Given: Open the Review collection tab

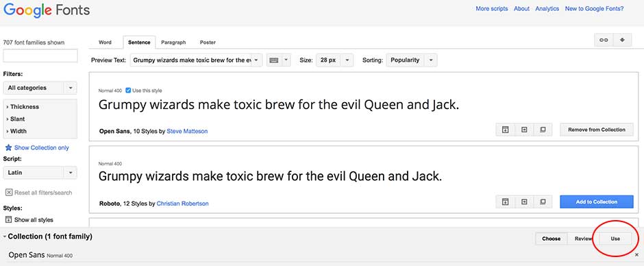Looking at the screenshot, I should pos(583,239).
